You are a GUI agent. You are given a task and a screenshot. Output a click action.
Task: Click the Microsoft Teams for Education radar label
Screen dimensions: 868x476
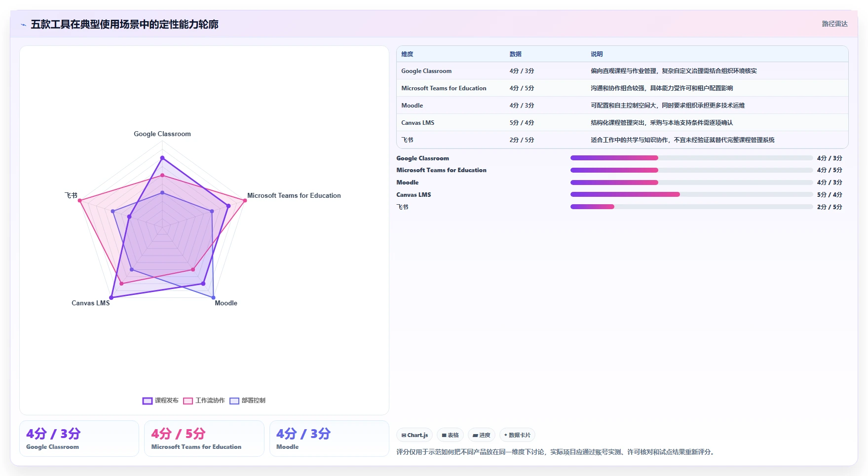(x=294, y=195)
